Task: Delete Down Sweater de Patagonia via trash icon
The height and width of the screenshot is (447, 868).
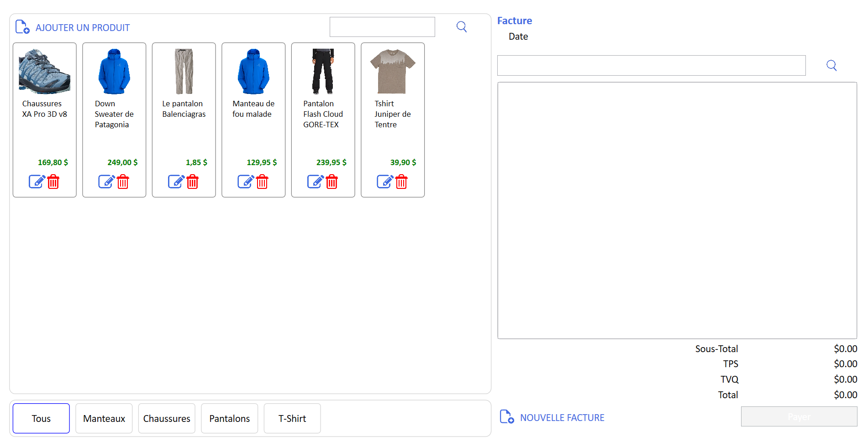Action: coord(123,182)
